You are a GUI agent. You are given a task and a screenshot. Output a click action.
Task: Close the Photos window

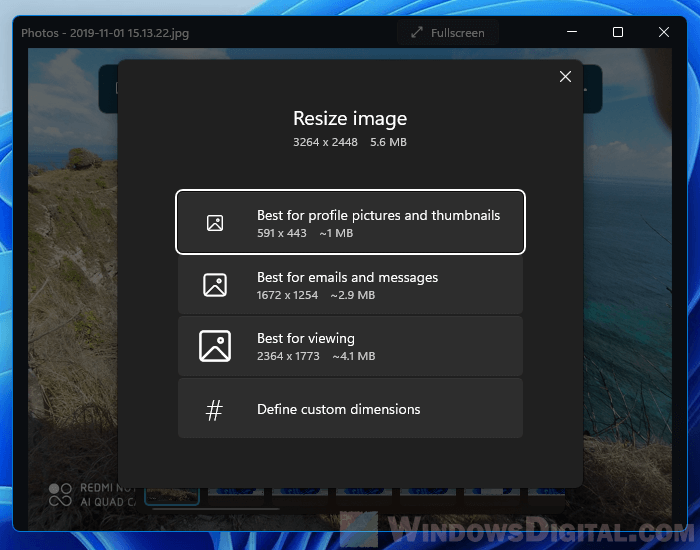coord(664,32)
